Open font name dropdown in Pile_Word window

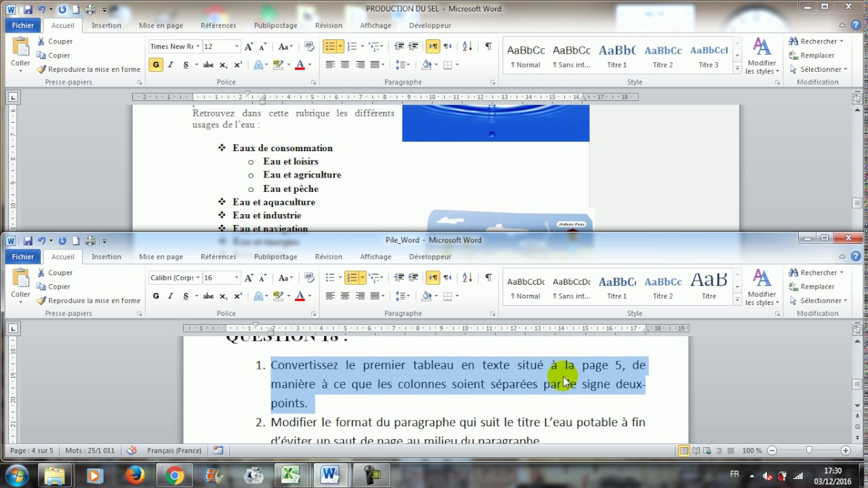point(199,278)
